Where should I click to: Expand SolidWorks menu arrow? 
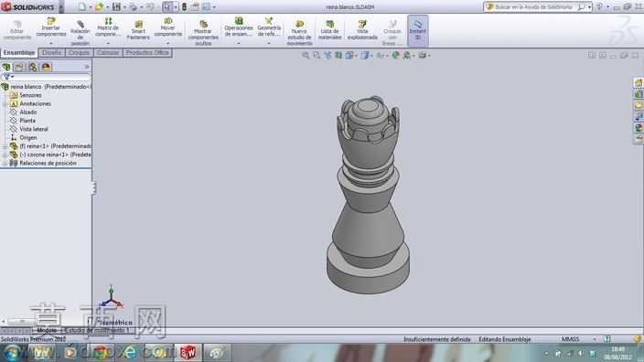pos(61,7)
